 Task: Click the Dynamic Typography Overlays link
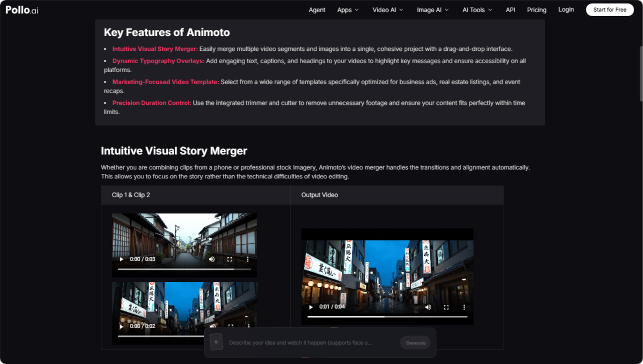pyautogui.click(x=159, y=61)
